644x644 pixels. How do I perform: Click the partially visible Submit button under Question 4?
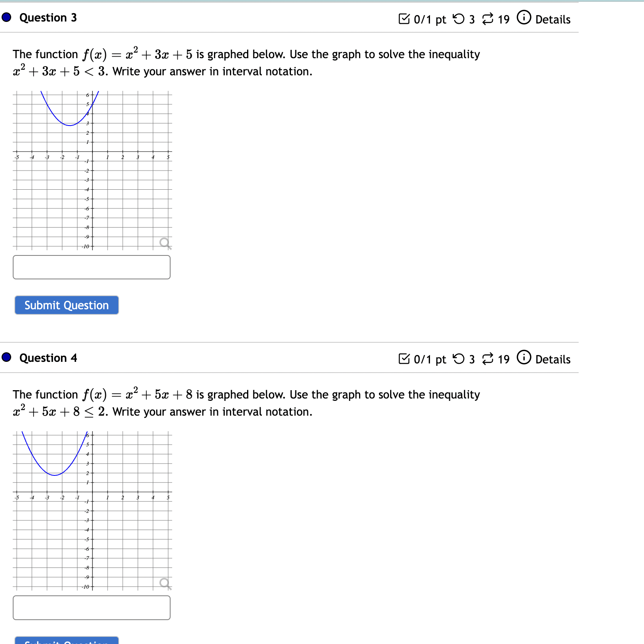coord(66,641)
